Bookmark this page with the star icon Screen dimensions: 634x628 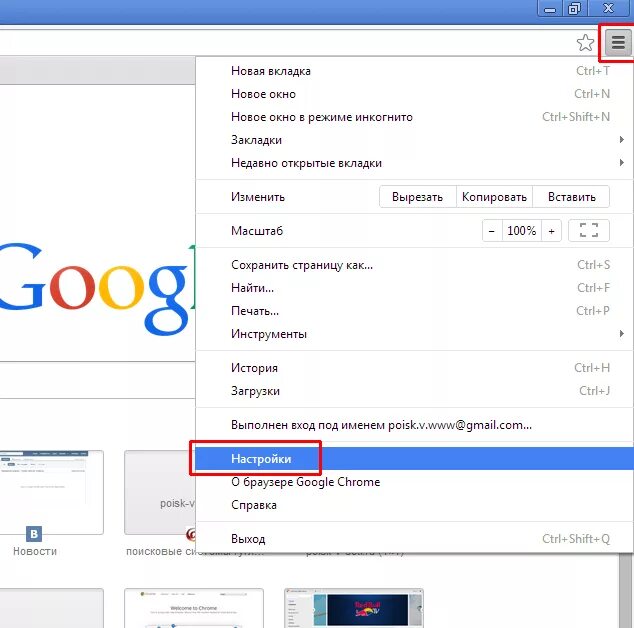tap(585, 42)
